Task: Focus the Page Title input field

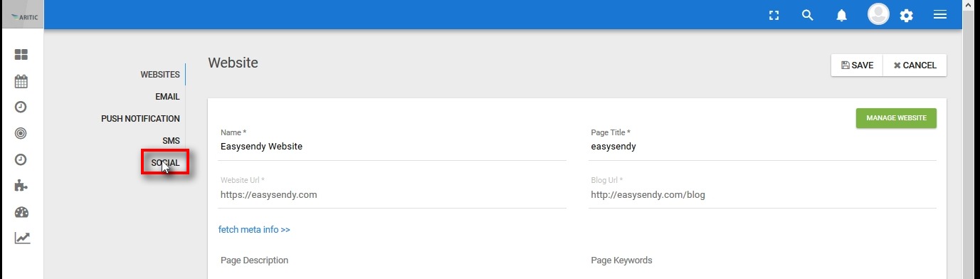Action: [763, 147]
